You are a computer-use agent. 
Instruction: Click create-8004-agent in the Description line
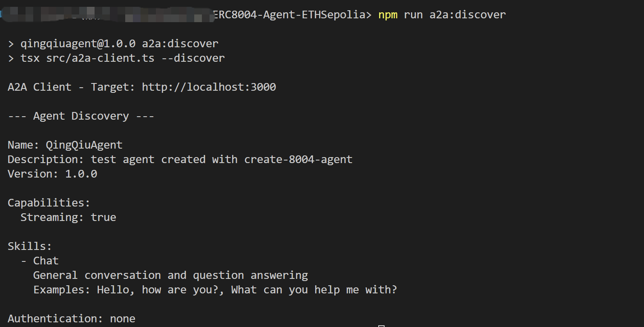pyautogui.click(x=298, y=160)
